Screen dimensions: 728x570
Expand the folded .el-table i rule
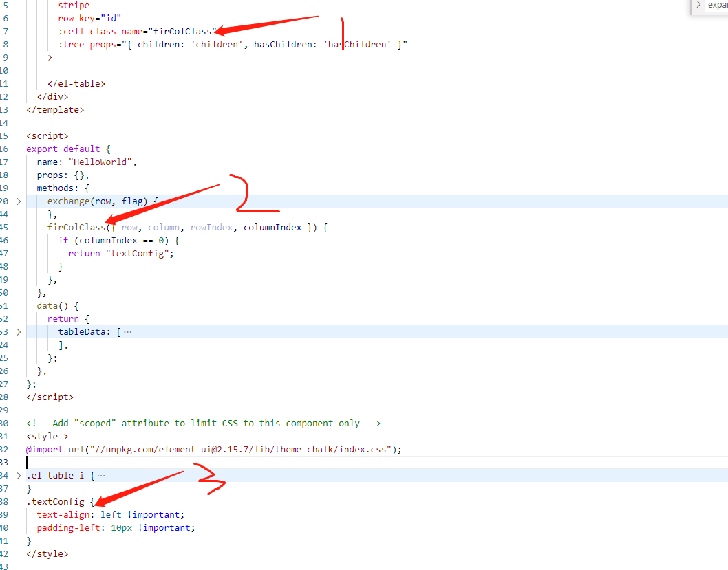point(19,476)
